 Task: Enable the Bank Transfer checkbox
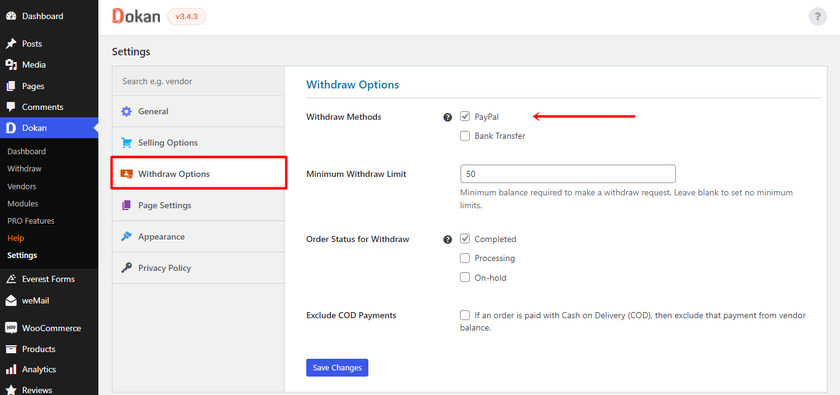465,136
